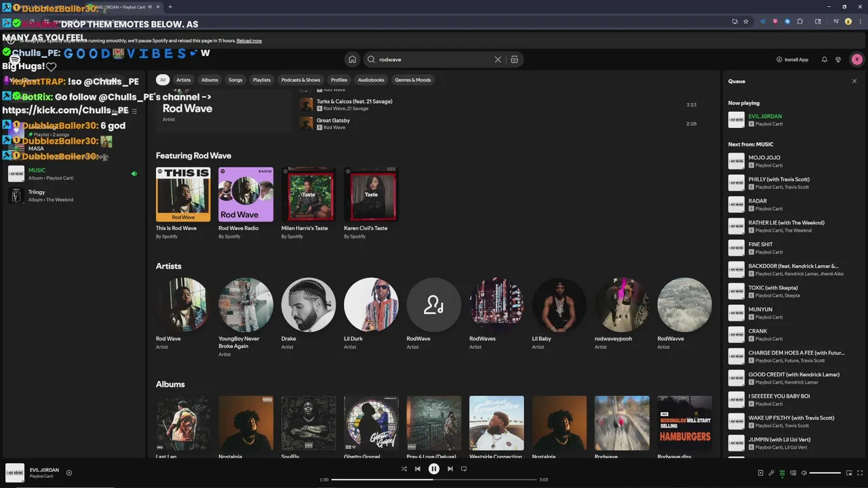Open the Chrome extensions puzzle icon
Viewport: 868px width, 488px height.
point(800,21)
